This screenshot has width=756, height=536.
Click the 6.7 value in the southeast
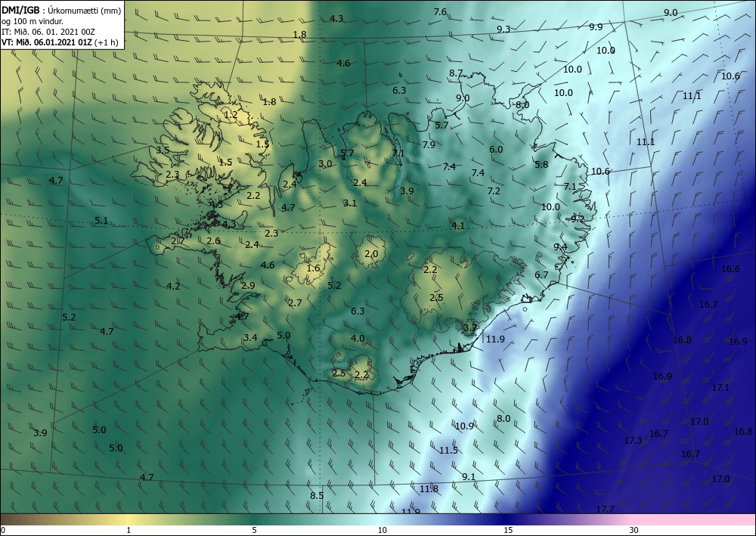pos(541,274)
